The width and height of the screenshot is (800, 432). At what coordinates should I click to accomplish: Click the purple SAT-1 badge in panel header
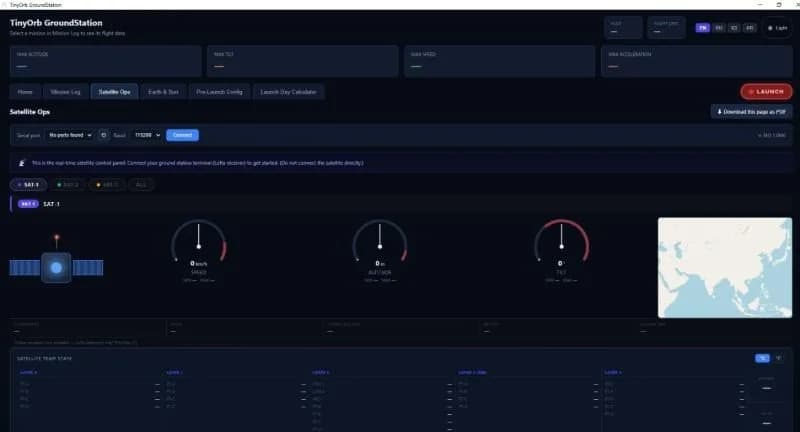(28, 204)
